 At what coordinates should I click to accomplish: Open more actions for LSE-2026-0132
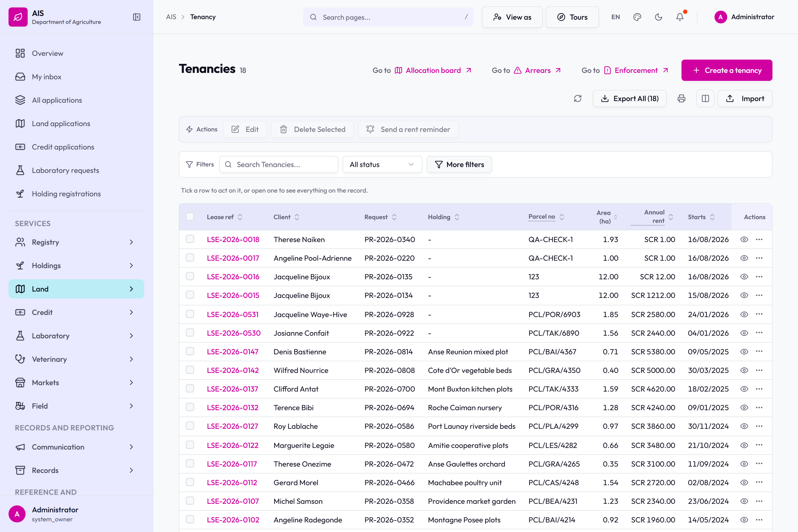click(x=759, y=407)
